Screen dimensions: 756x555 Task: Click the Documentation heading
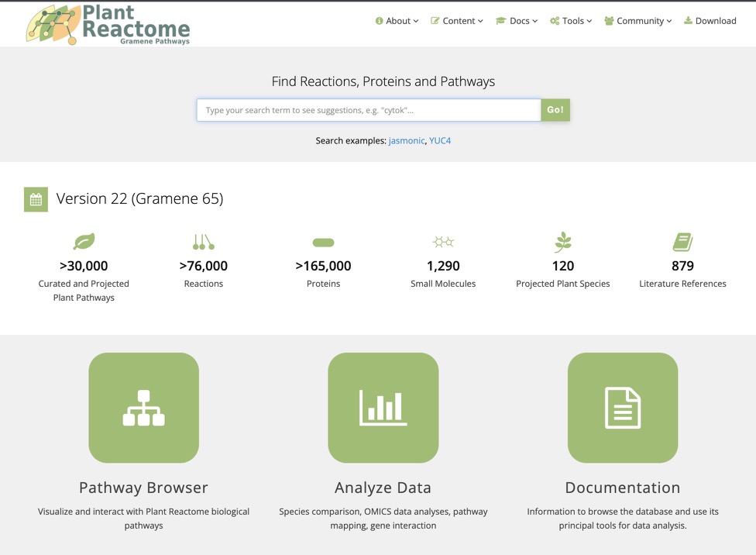tap(623, 488)
